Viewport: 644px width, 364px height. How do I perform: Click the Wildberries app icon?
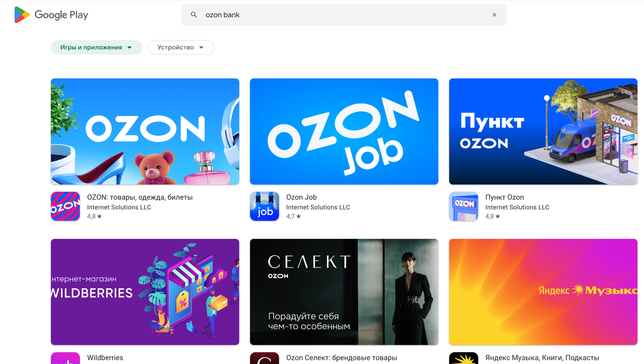point(65,358)
